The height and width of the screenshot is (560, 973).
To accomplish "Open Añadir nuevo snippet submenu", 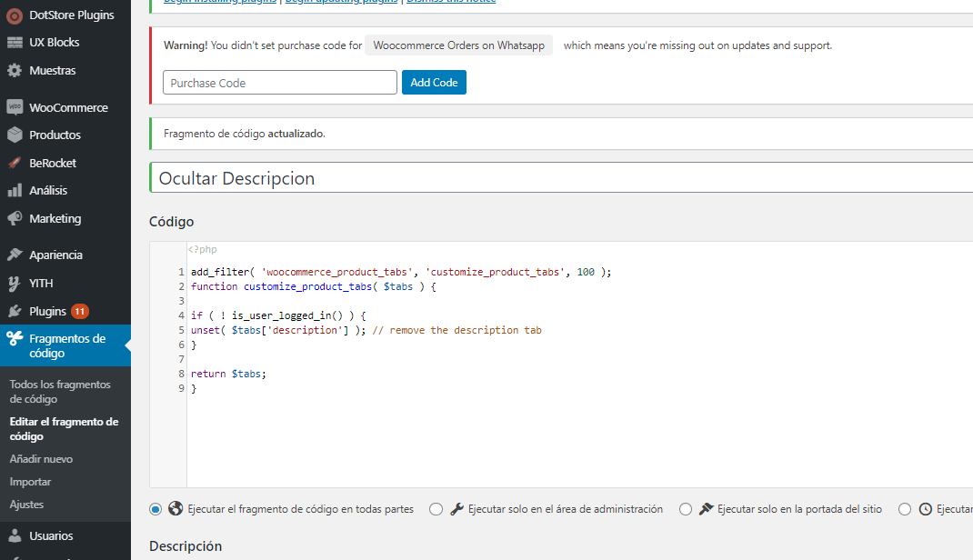I will (x=41, y=459).
